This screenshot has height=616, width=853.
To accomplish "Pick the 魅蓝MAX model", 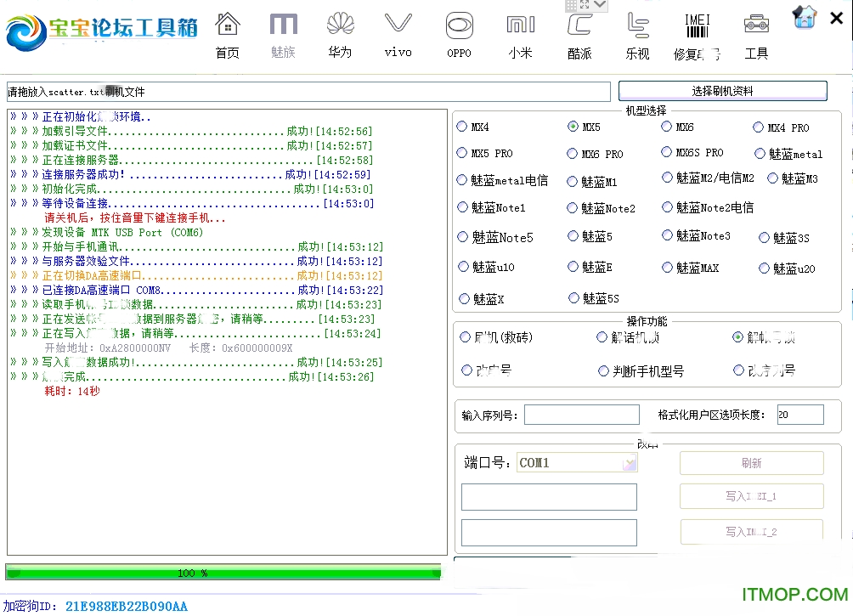I will [x=668, y=267].
